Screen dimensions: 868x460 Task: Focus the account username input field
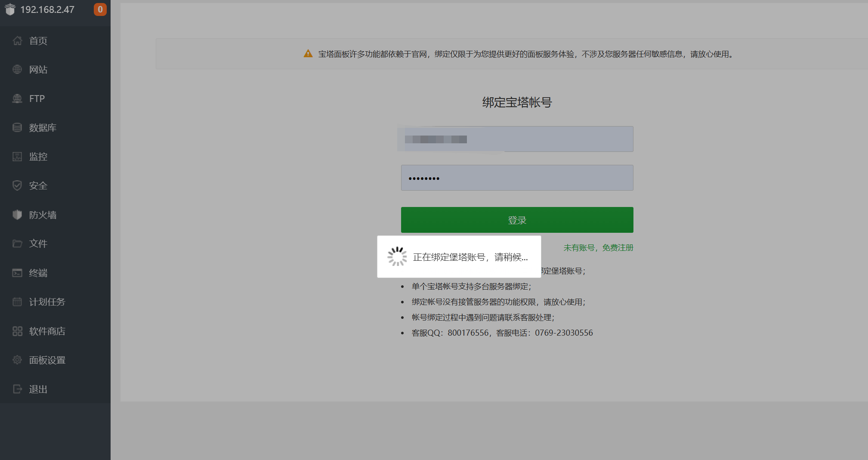(x=517, y=139)
